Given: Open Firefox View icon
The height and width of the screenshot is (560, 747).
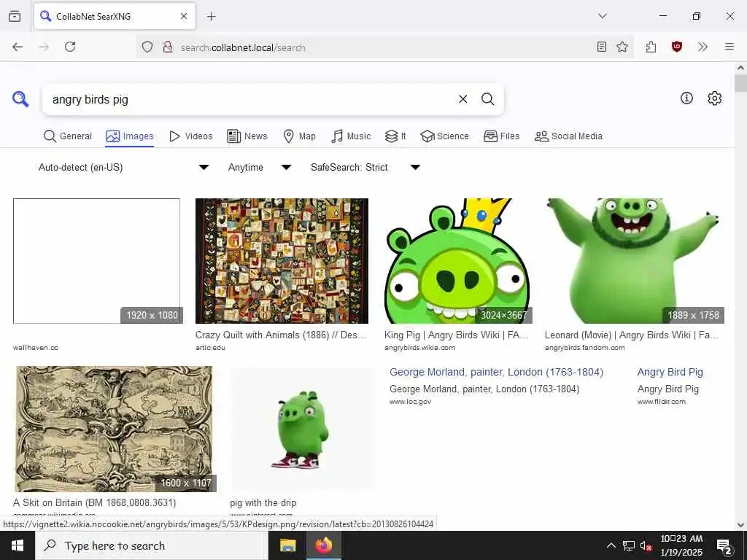Looking at the screenshot, I should coord(15,16).
